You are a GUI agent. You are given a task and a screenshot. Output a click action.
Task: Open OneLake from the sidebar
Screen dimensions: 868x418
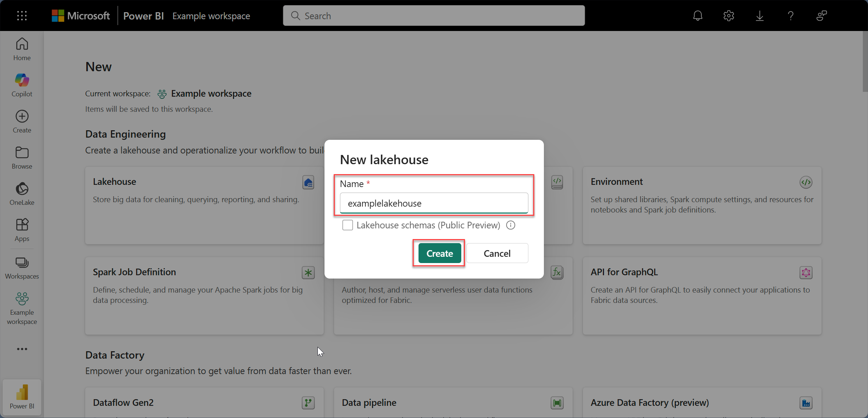pos(22,194)
